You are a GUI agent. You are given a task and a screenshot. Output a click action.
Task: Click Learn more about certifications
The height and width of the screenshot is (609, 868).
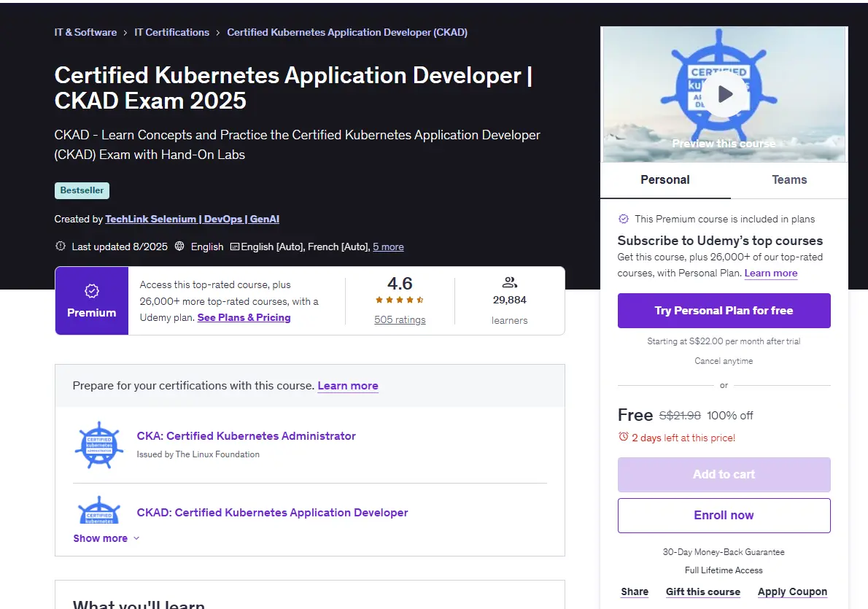click(348, 385)
